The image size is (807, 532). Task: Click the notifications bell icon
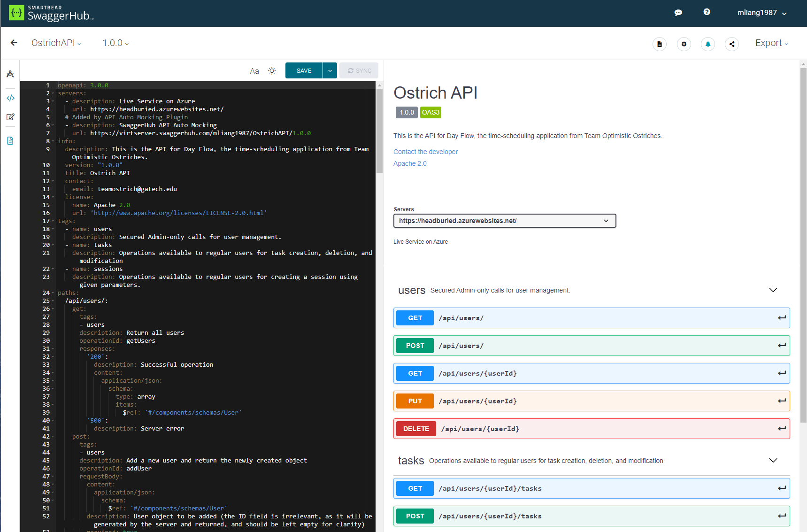click(708, 44)
